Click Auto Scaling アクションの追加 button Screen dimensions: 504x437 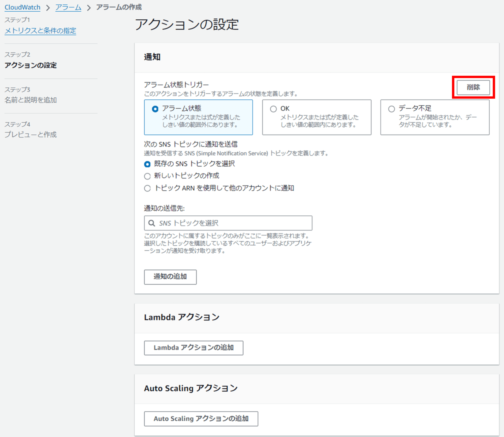coord(201,419)
